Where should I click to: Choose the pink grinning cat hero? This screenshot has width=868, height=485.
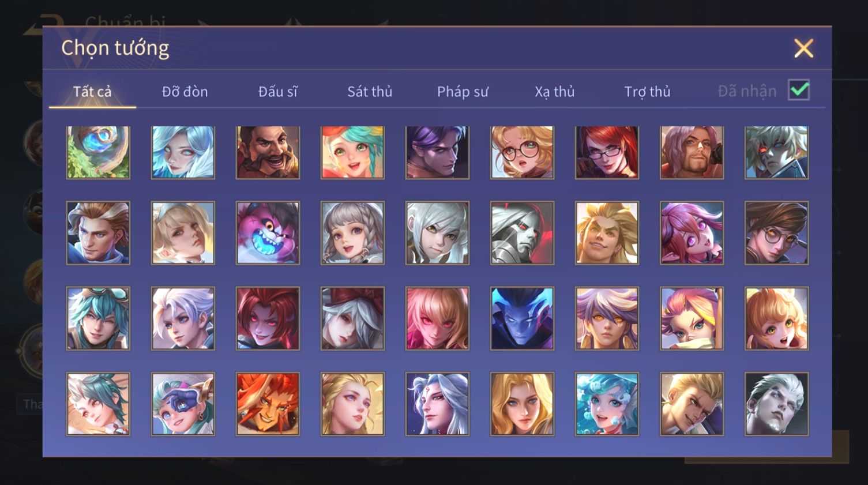268,233
